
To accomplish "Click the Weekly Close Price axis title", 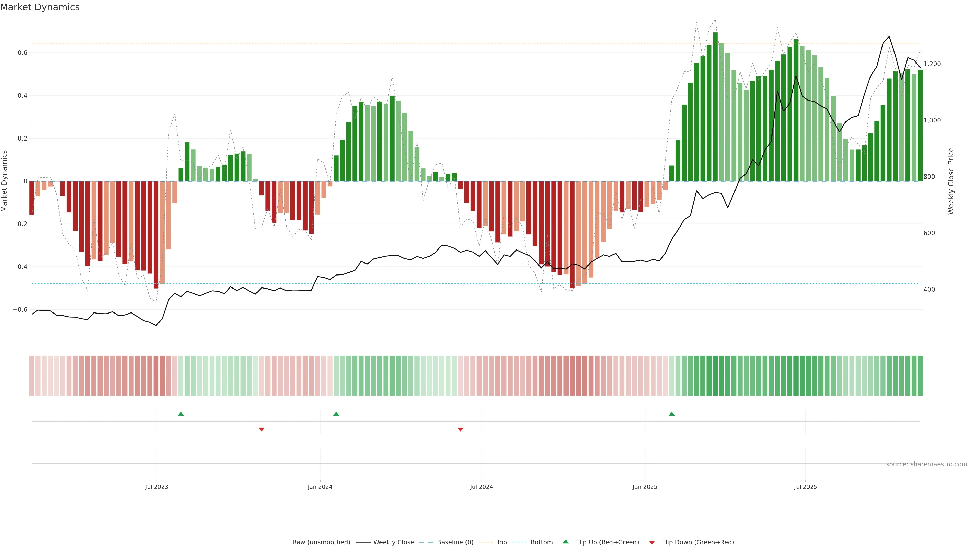I will (x=951, y=181).
